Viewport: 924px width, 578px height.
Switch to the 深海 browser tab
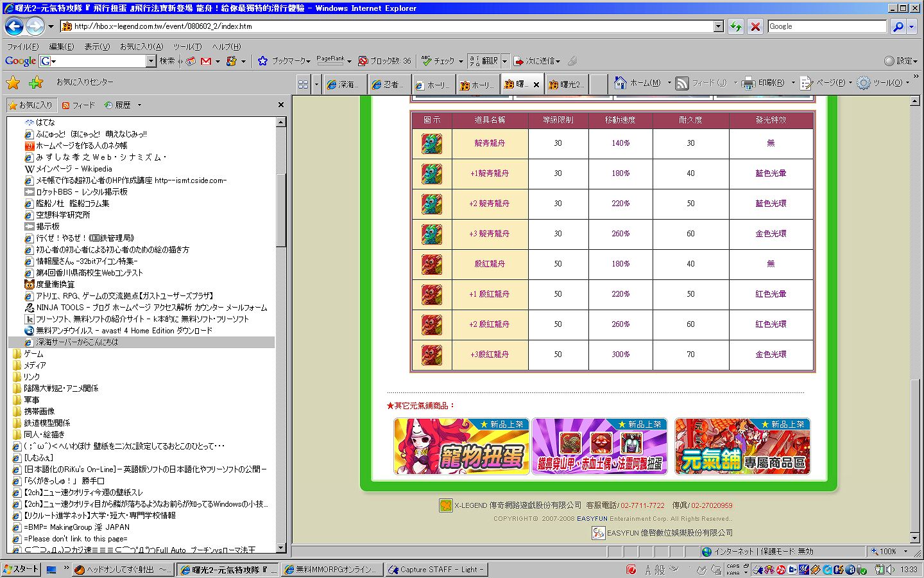point(345,85)
